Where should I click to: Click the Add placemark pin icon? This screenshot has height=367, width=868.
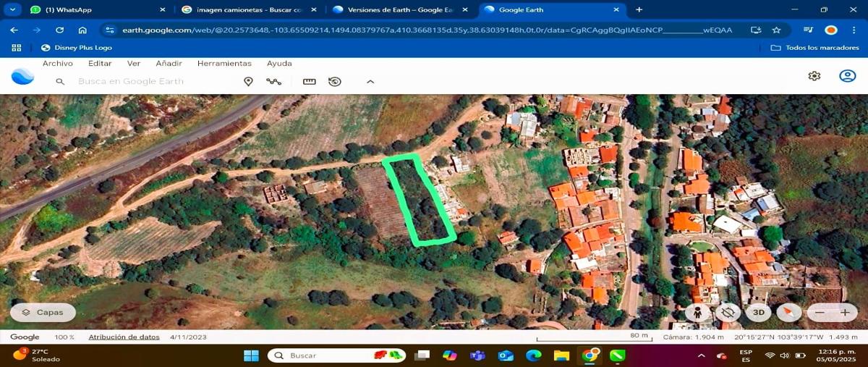coord(248,81)
